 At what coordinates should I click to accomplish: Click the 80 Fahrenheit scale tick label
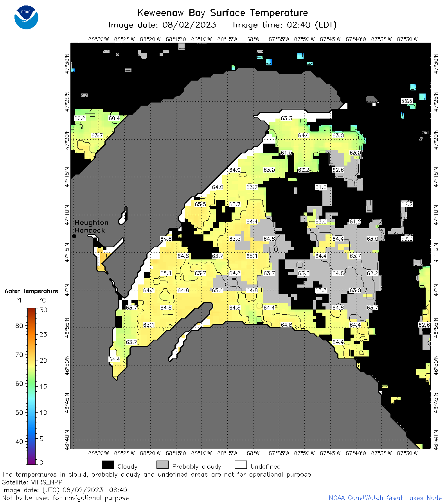tap(19, 326)
